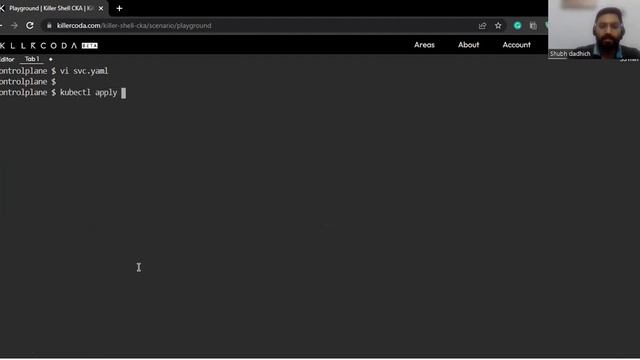Open the green Grammarly extension icon
This screenshot has height=360, width=640.
pos(518,25)
